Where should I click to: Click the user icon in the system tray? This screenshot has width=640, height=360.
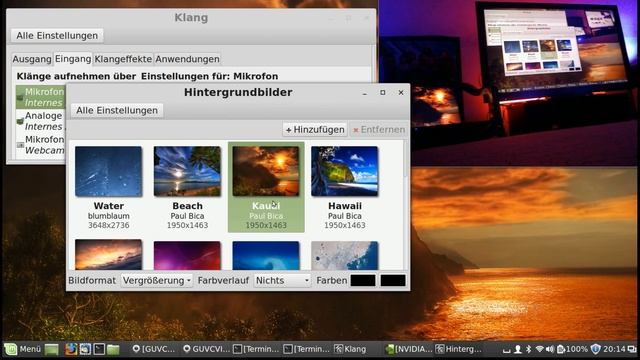pyautogui.click(x=518, y=349)
